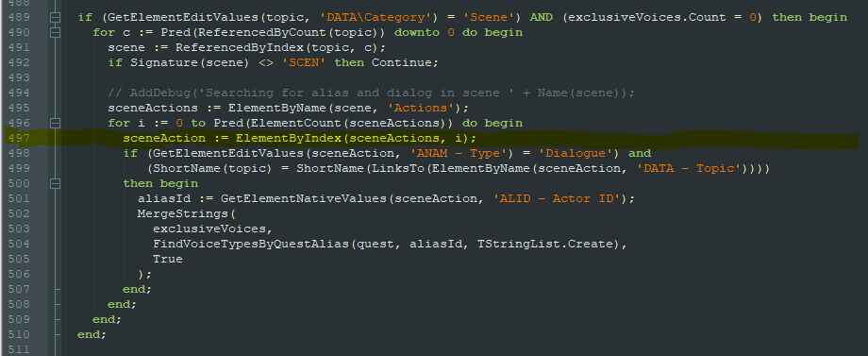Click 'FindVoiceTypesByQuestAlias' on line 504
The image size is (868, 356).
pyautogui.click(x=251, y=244)
